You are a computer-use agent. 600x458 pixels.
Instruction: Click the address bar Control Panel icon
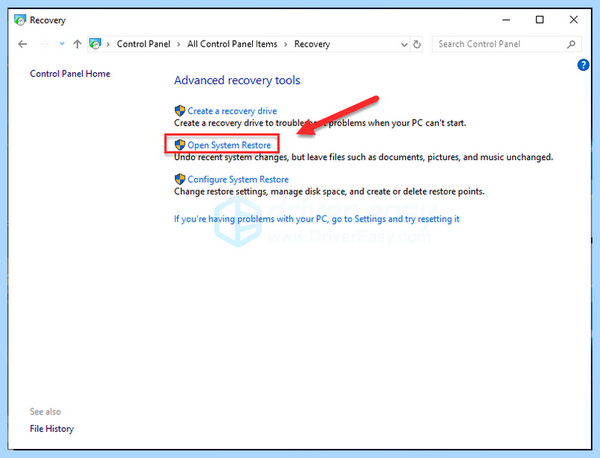pos(95,44)
